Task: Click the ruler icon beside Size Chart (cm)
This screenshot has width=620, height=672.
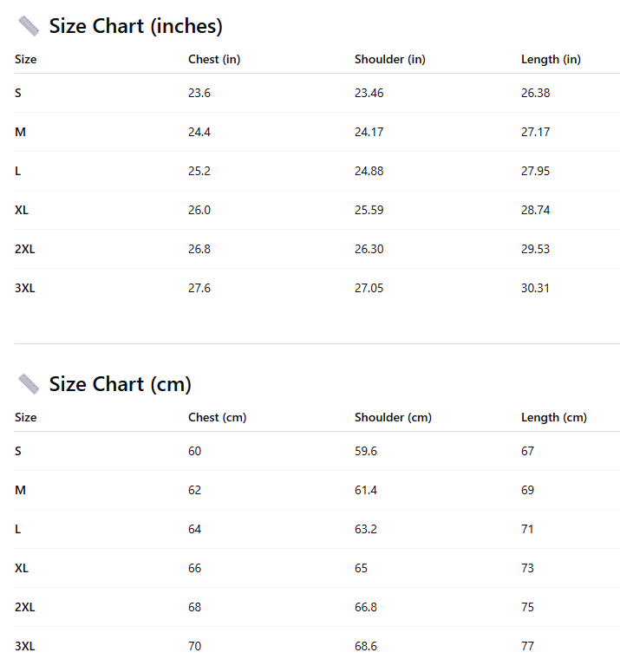Action: [x=29, y=383]
